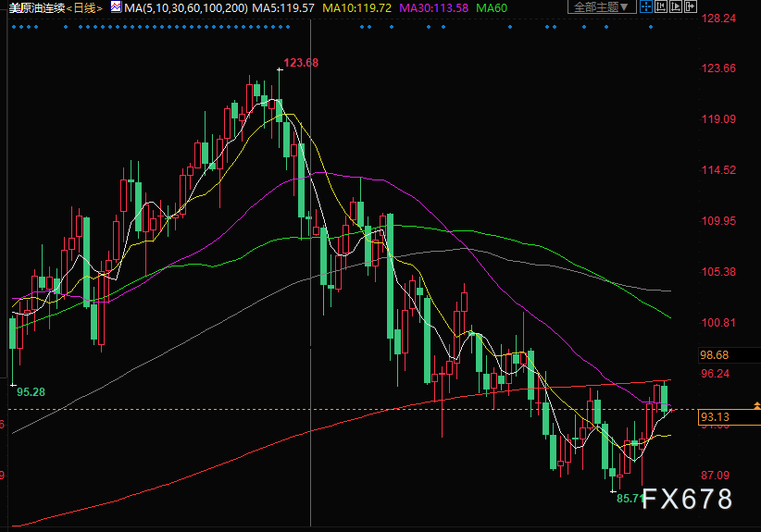Click the 98.68 orange price tag
Viewport: 761px width, 532px height.
(729, 355)
